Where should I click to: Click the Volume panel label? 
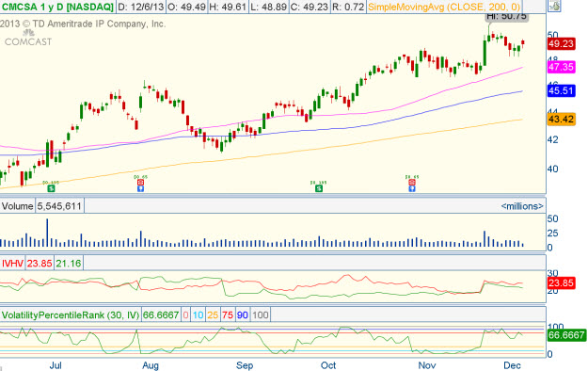click(x=17, y=206)
